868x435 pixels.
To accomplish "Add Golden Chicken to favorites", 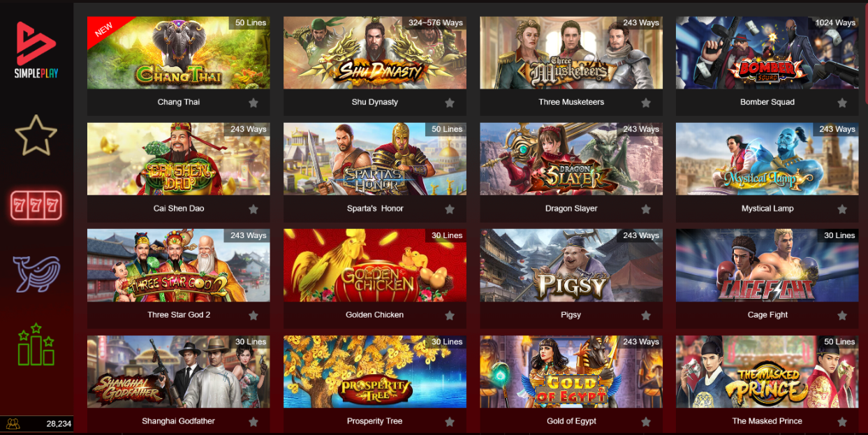I will [x=450, y=316].
